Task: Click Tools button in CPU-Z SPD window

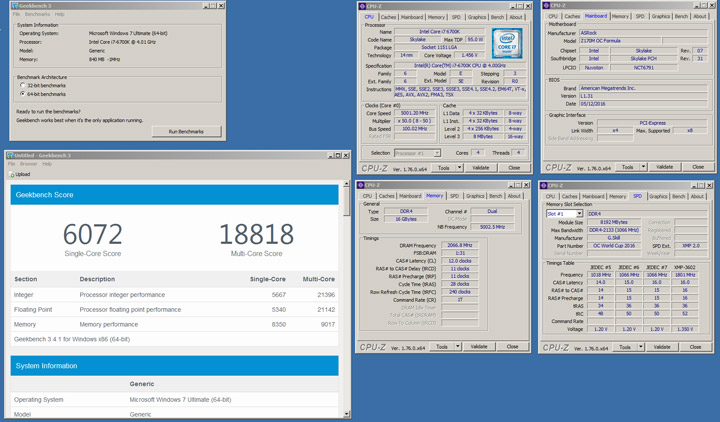Action: pos(625,347)
